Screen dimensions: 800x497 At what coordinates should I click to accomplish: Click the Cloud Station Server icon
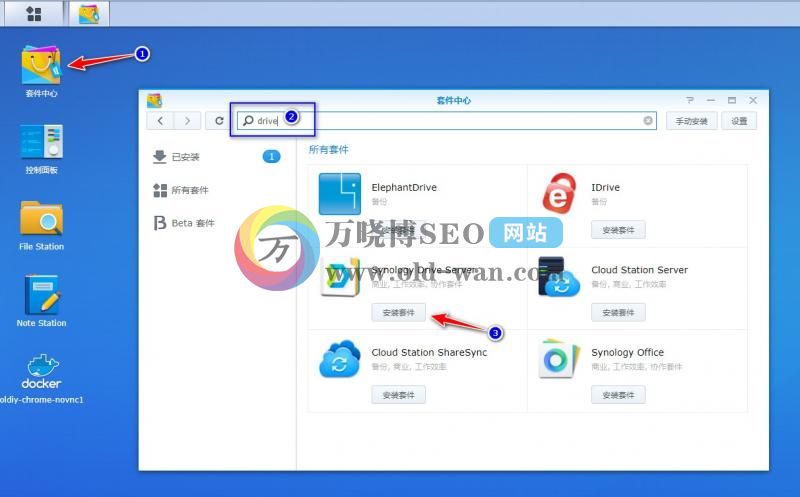(x=559, y=277)
